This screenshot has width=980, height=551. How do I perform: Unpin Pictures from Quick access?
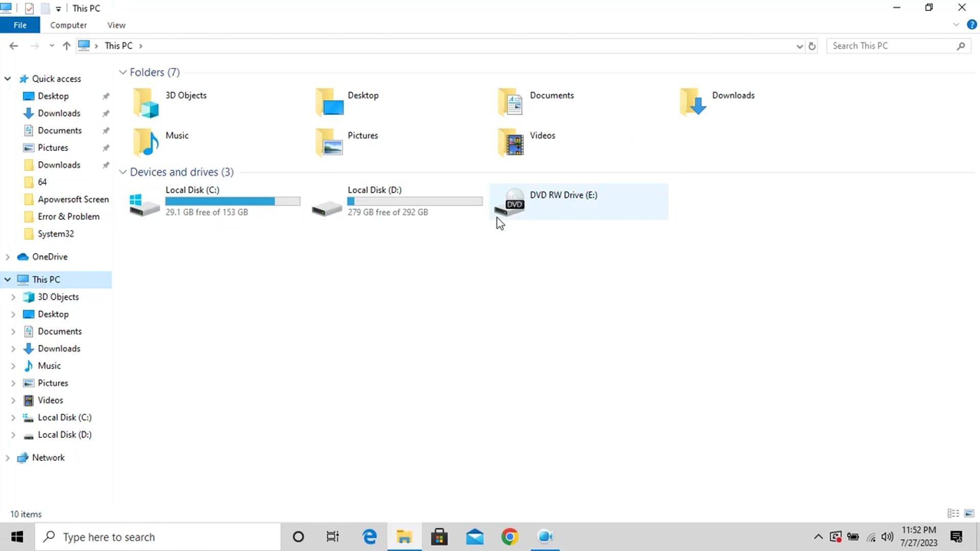coord(106,148)
